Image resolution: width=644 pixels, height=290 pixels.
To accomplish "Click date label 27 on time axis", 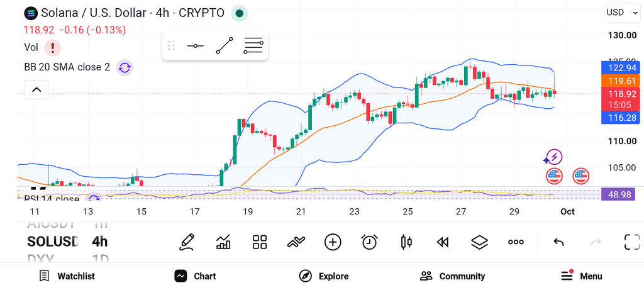I will click(461, 211).
